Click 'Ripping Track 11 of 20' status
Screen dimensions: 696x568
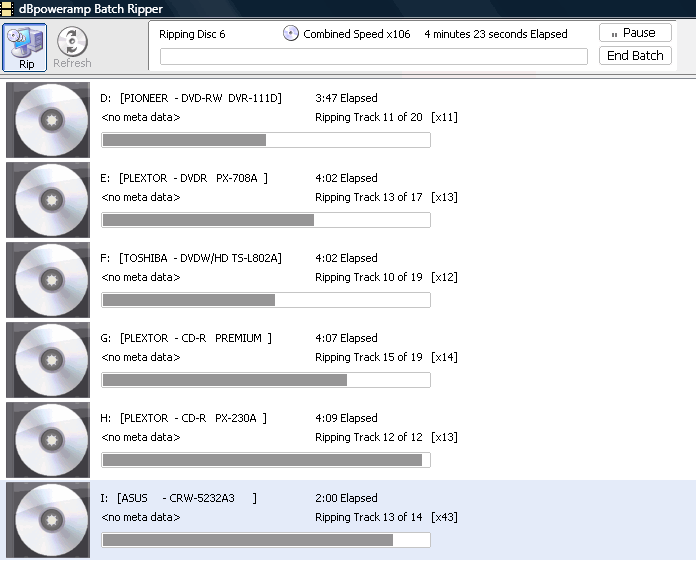[x=368, y=117]
